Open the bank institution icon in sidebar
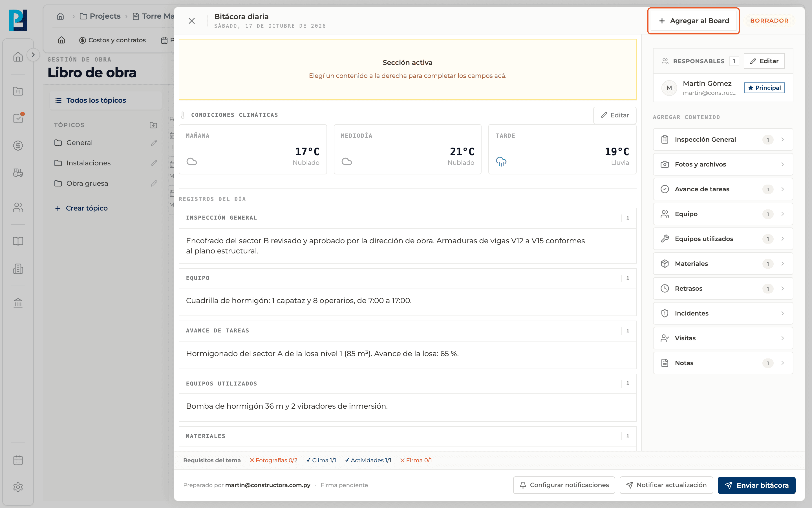This screenshot has height=508, width=812. click(18, 303)
